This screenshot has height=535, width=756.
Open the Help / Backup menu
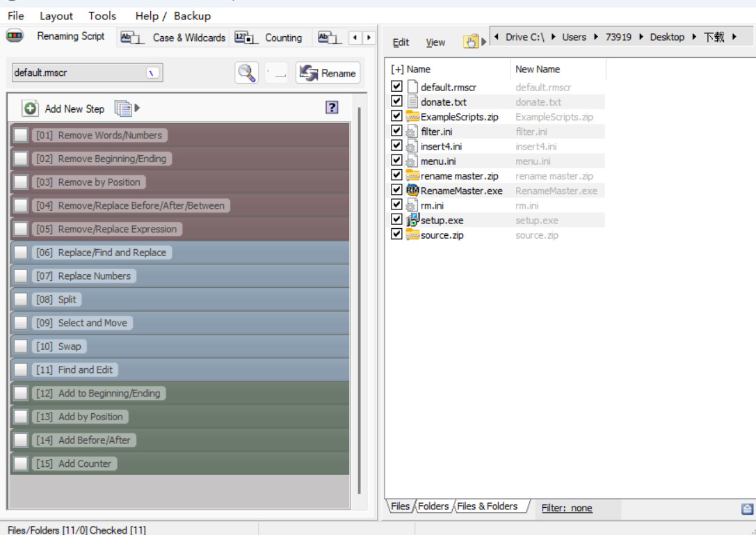coord(172,16)
